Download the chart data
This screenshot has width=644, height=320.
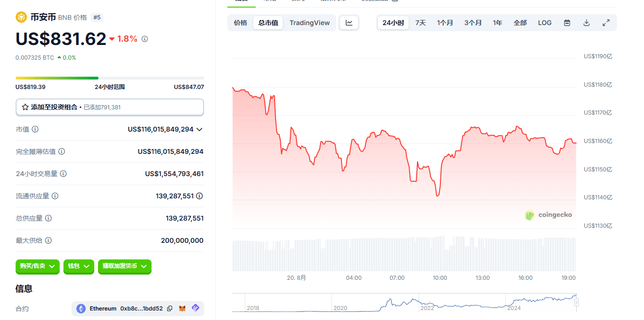[586, 23]
